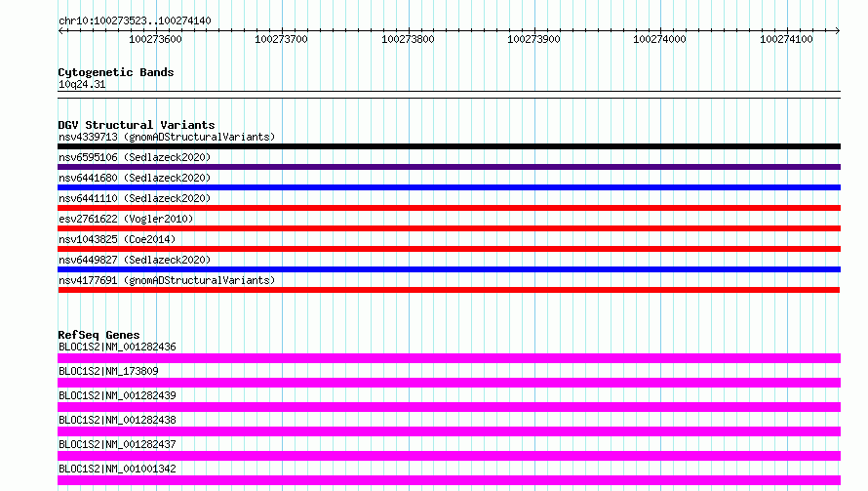Click the magenta bar for NM_173809
868x491 pixels.
pos(449,383)
